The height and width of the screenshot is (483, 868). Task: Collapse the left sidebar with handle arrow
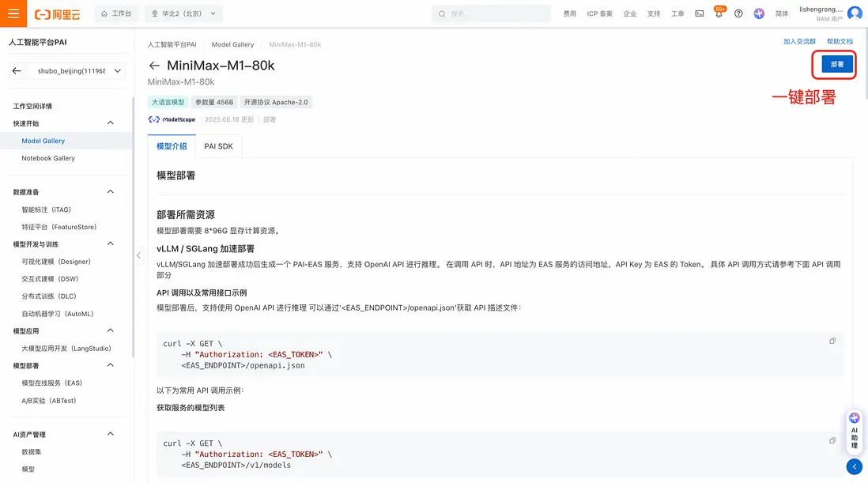pyautogui.click(x=138, y=255)
